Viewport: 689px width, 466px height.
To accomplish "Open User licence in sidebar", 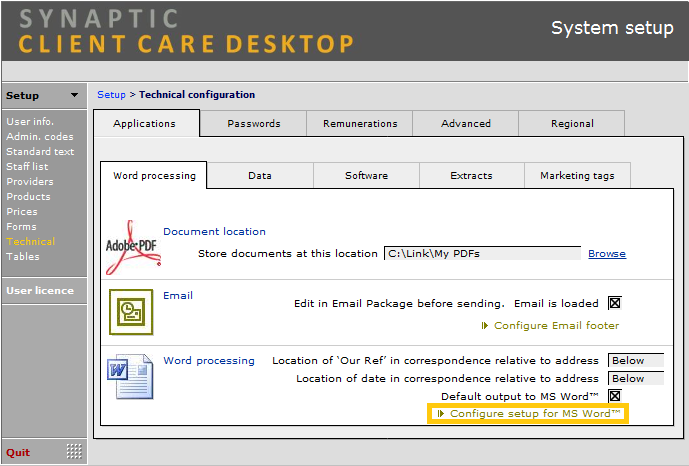I will click(x=40, y=290).
